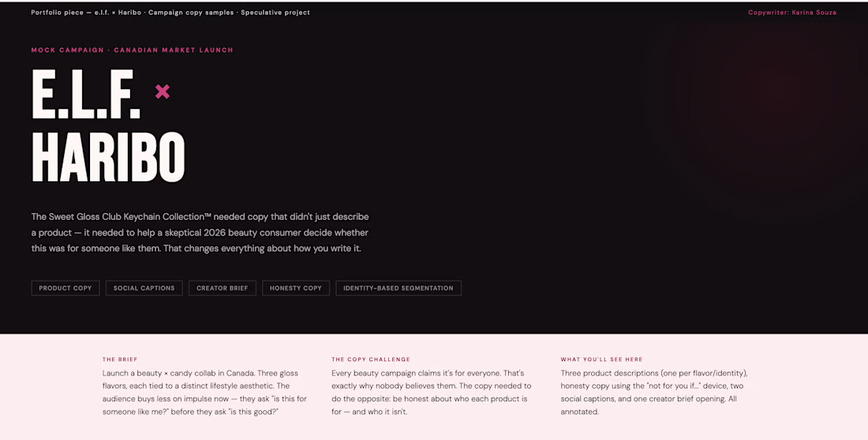Click the 'Launch a beauty × candy collab' paragraph

point(205,393)
